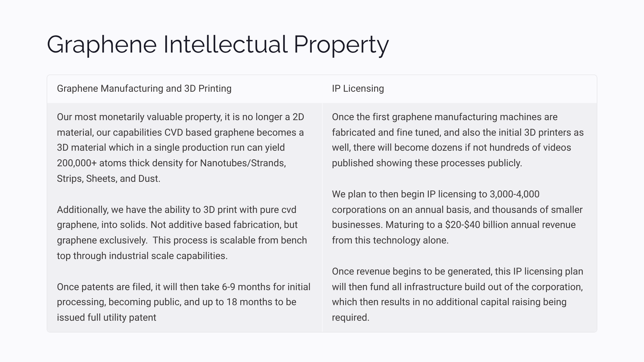The image size is (644, 362).
Task: Click the corporations on an annual basis line
Action: 457,210
